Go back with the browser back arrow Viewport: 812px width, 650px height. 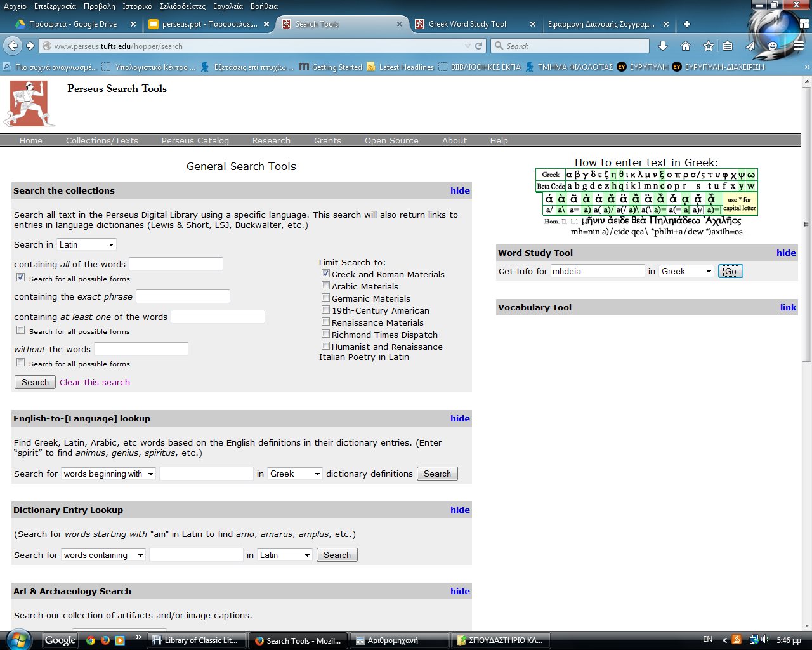(12, 46)
